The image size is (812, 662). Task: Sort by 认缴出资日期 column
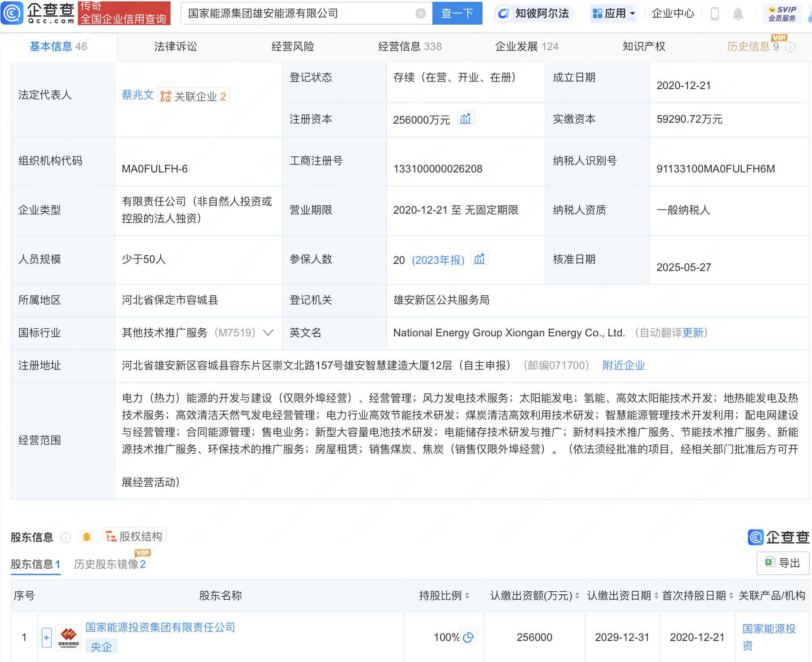pyautogui.click(x=656, y=596)
